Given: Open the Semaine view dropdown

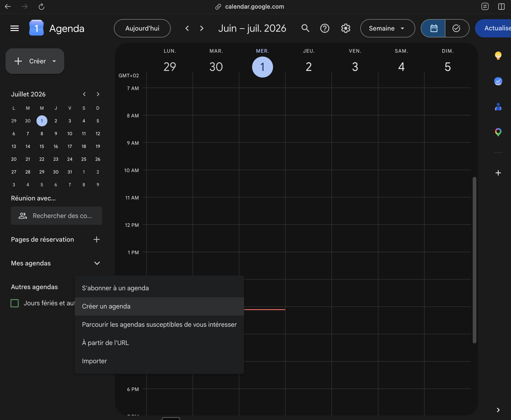Looking at the screenshot, I should point(387,28).
